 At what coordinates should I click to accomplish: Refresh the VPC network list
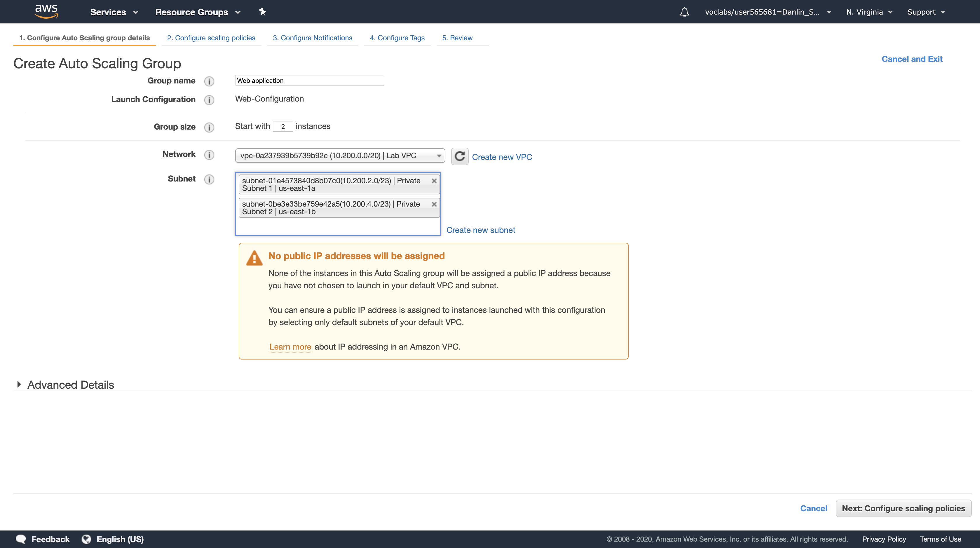point(460,156)
